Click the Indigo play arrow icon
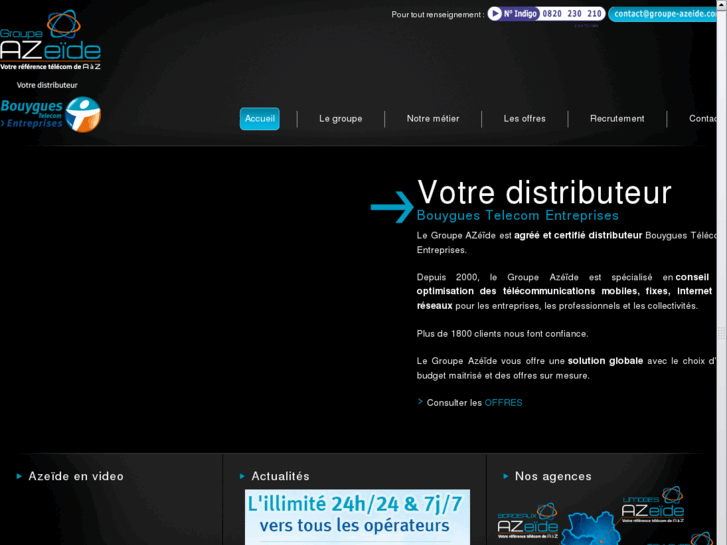This screenshot has width=727, height=545. pos(495,14)
